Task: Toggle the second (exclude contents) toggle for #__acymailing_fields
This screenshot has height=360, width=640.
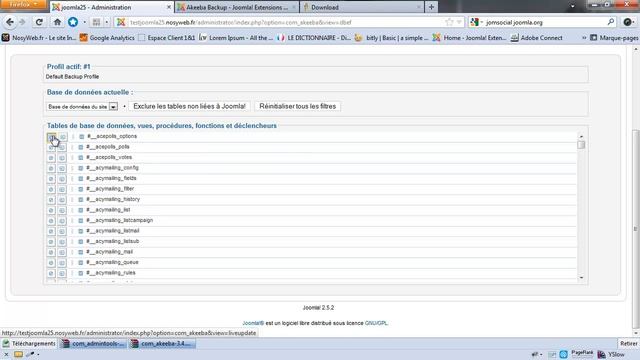Action: coord(62,179)
